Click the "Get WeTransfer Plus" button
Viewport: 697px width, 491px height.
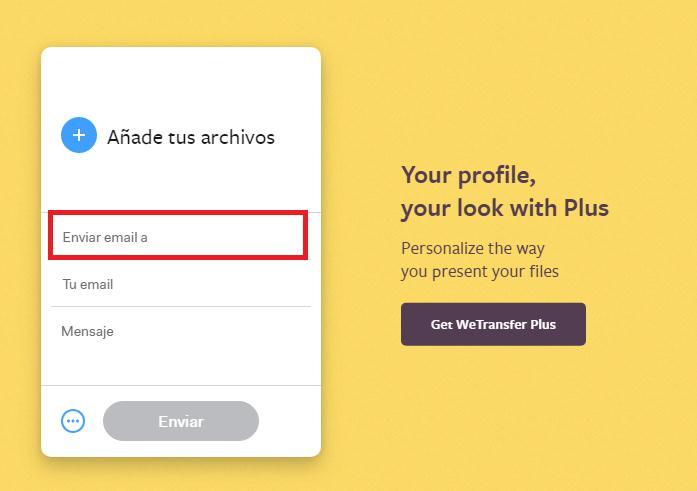click(493, 325)
